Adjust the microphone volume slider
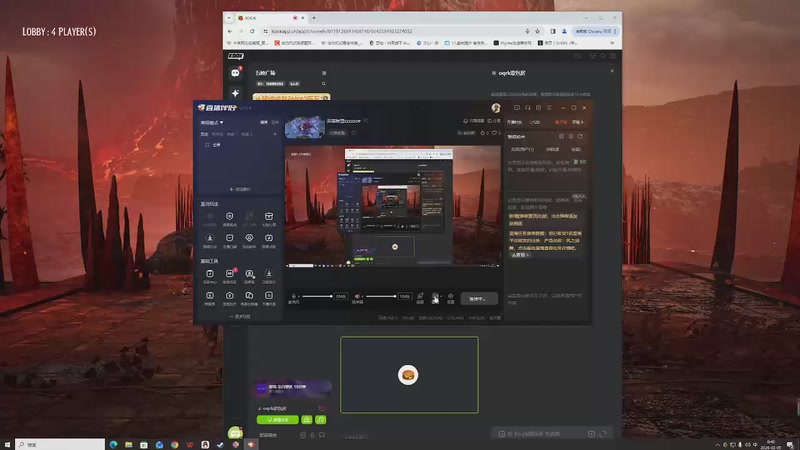 pyautogui.click(x=316, y=296)
